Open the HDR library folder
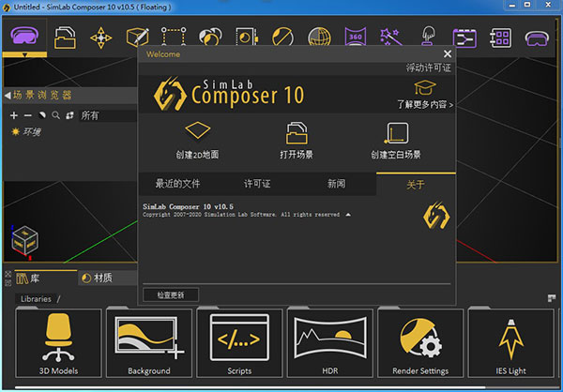563x392 pixels. tap(330, 343)
